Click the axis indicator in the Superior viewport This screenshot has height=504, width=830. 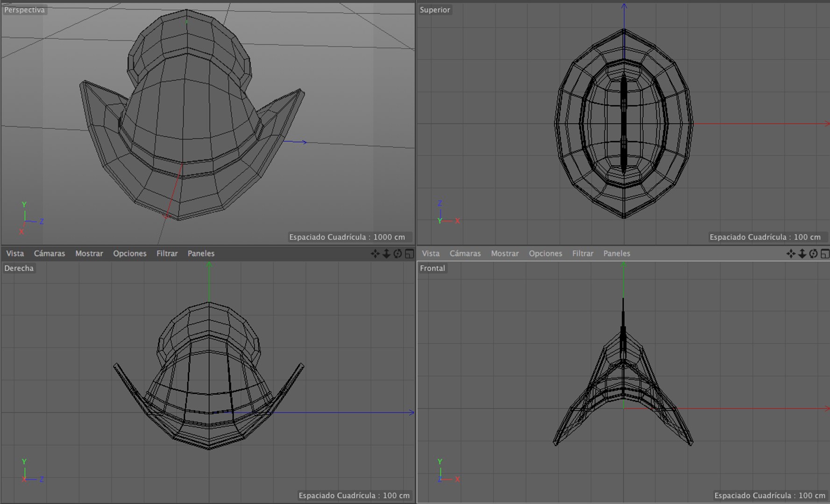pyautogui.click(x=448, y=213)
